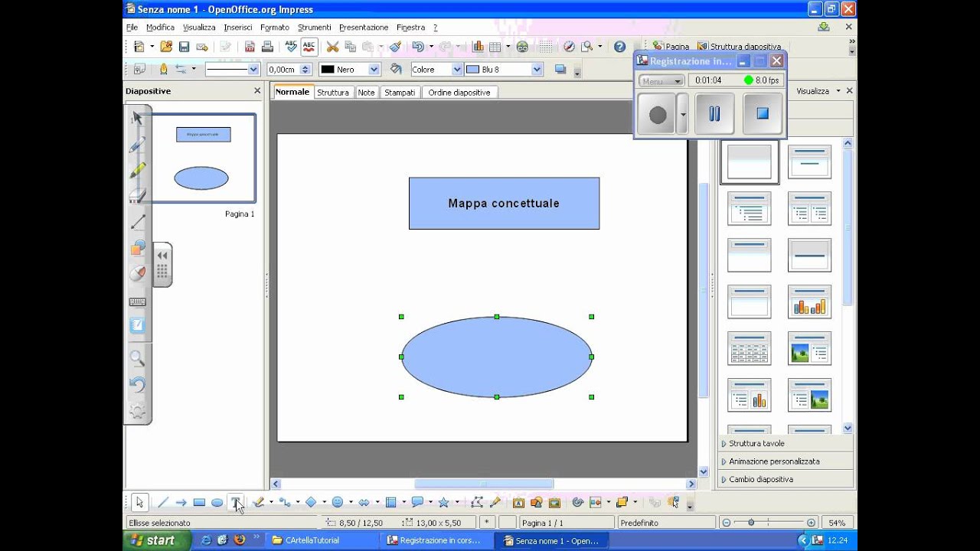Toggle AutoSpellcheck ABC icon
The width and height of the screenshot is (980, 551).
(x=309, y=47)
